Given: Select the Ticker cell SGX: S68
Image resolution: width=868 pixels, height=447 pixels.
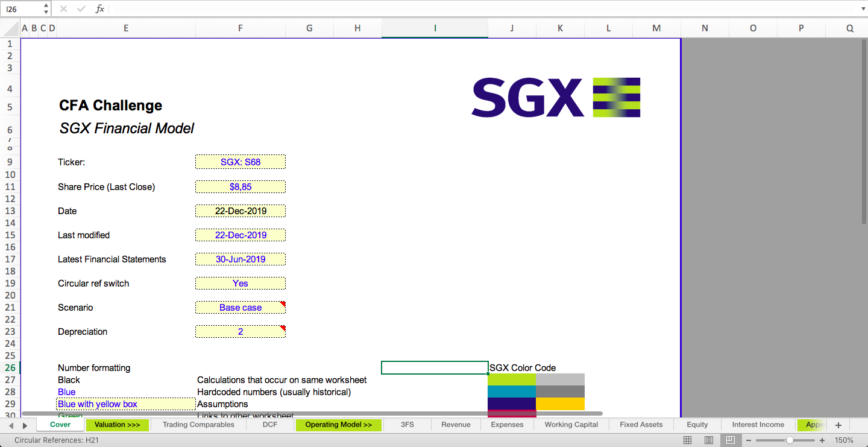Looking at the screenshot, I should coord(241,162).
